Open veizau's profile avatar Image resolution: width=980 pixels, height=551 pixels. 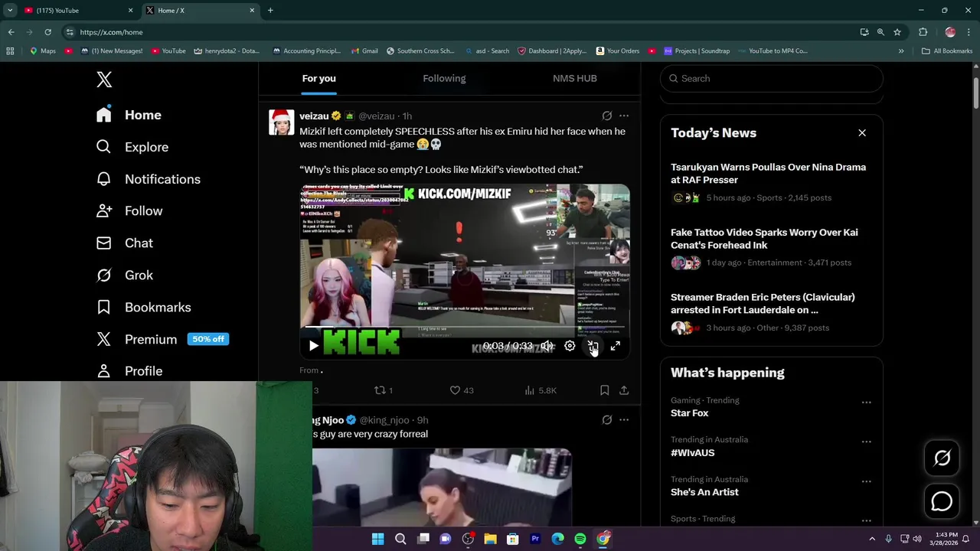click(x=282, y=122)
